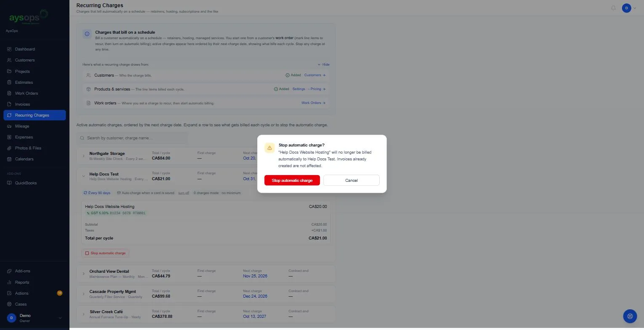Open Cases in the sidebar
Viewport: 644px width, 330px height.
[x=35, y=304]
